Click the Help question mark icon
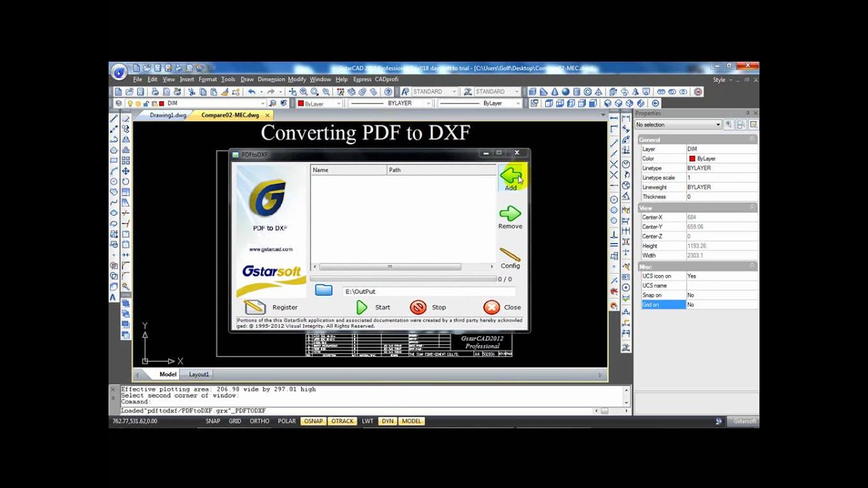The width and height of the screenshot is (868, 488). 389,91
